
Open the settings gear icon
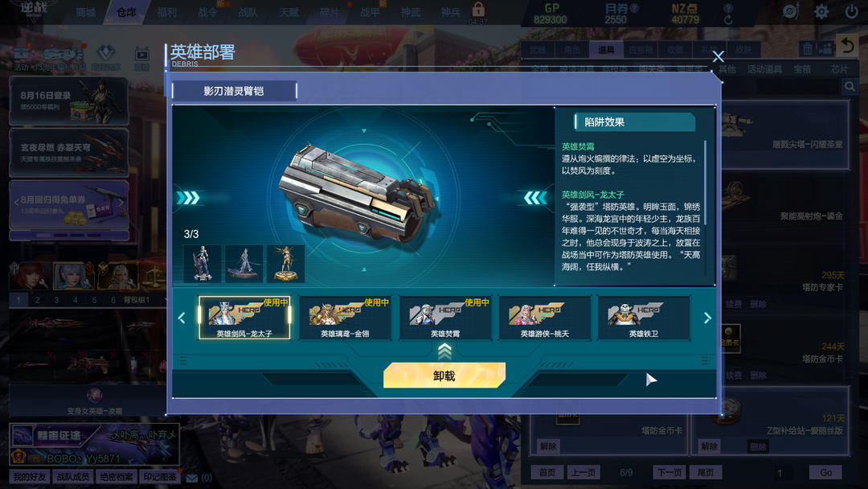[x=821, y=11]
